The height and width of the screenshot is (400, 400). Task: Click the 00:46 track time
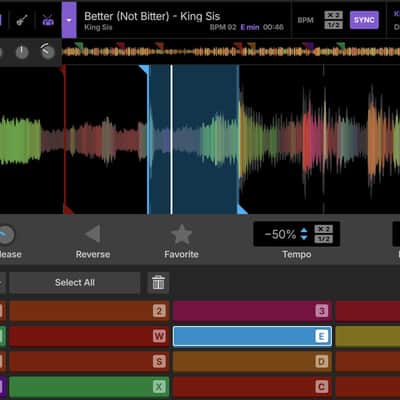coord(273,27)
